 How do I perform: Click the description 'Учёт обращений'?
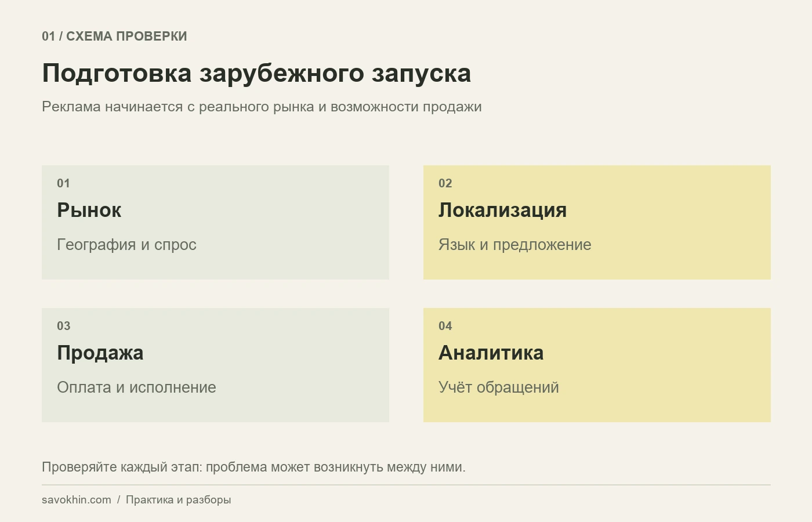[x=498, y=387]
